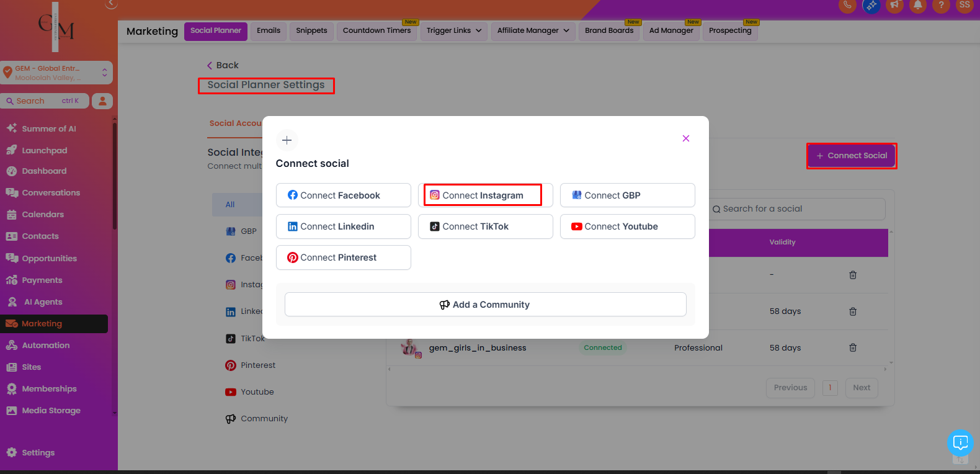Screen dimensions: 980x474
Task: Choose Connect TikTok option
Action: click(485, 226)
